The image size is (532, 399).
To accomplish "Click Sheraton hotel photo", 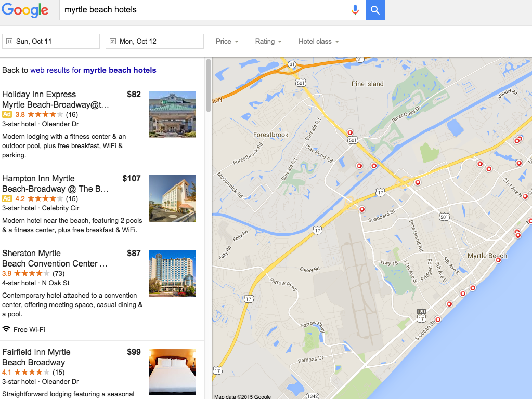I will [173, 273].
